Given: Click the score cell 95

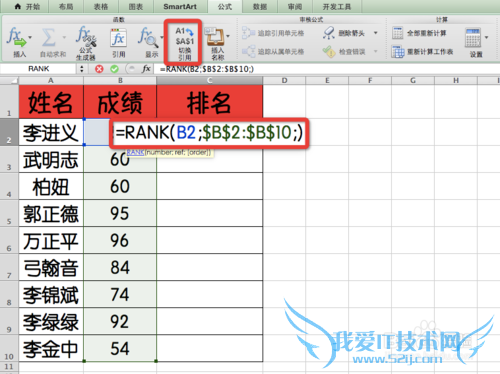Looking at the screenshot, I should tap(120, 213).
